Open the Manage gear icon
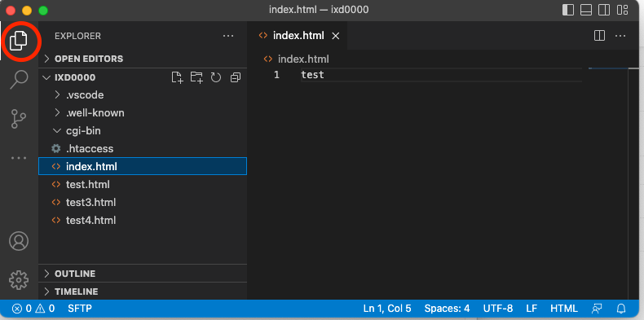Image resolution: width=644 pixels, height=320 pixels. click(19, 280)
